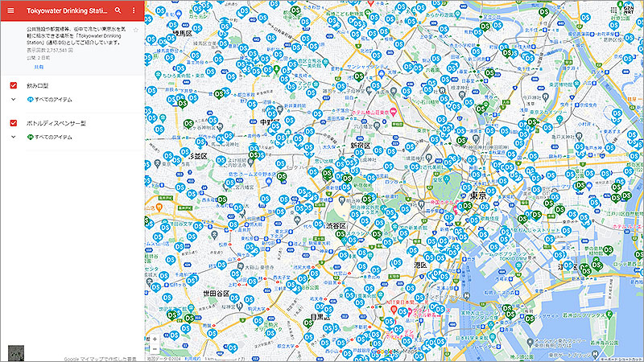Open the three-dot more options menu
The image size is (644, 362).
(x=133, y=11)
